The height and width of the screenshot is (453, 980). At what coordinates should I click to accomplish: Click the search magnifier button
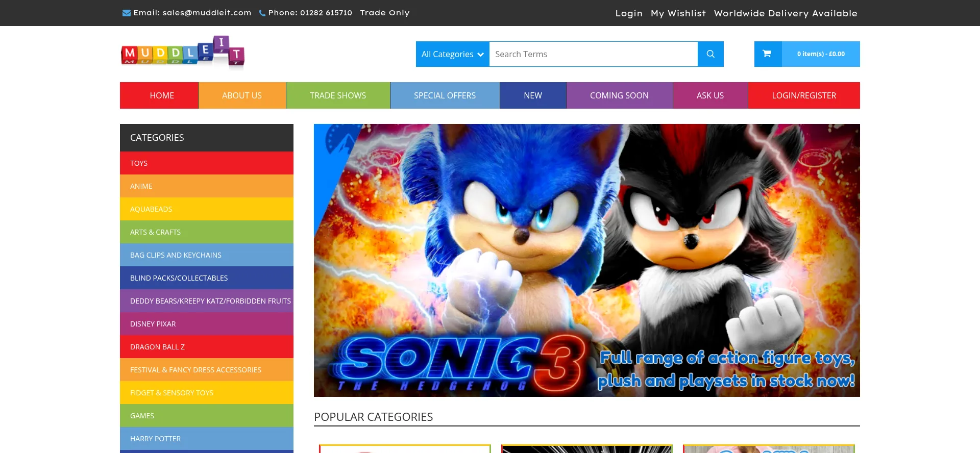click(x=710, y=54)
